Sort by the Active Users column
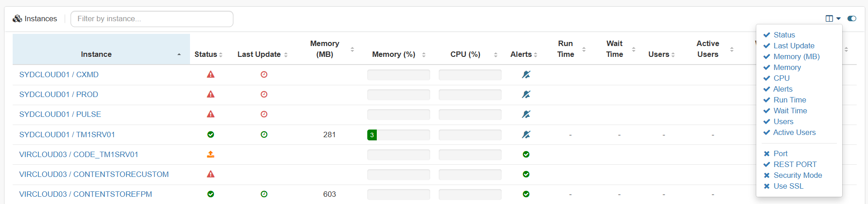The width and height of the screenshot is (868, 204). coord(711,49)
